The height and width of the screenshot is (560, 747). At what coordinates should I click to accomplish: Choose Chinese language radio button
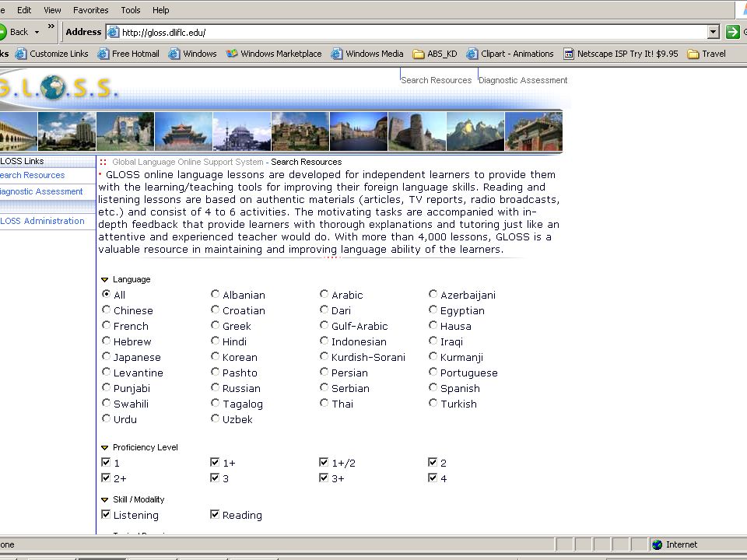click(x=107, y=310)
